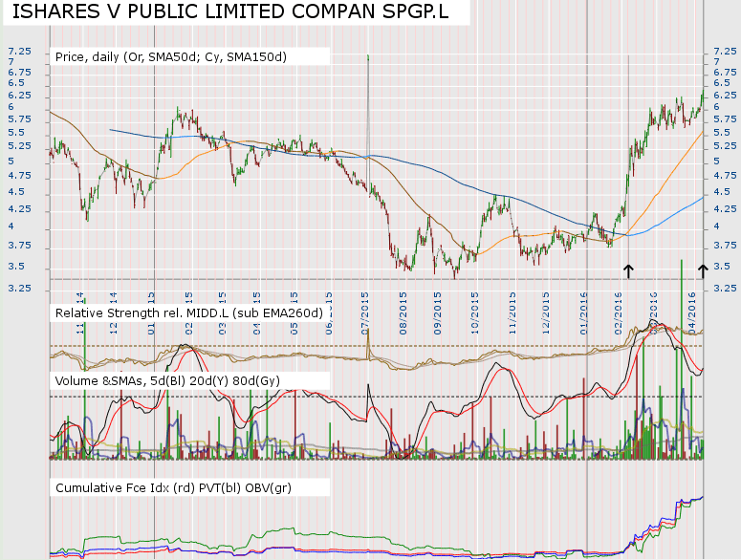
Task: Click the 7.25 value on the left price axis
Action: click(x=19, y=51)
